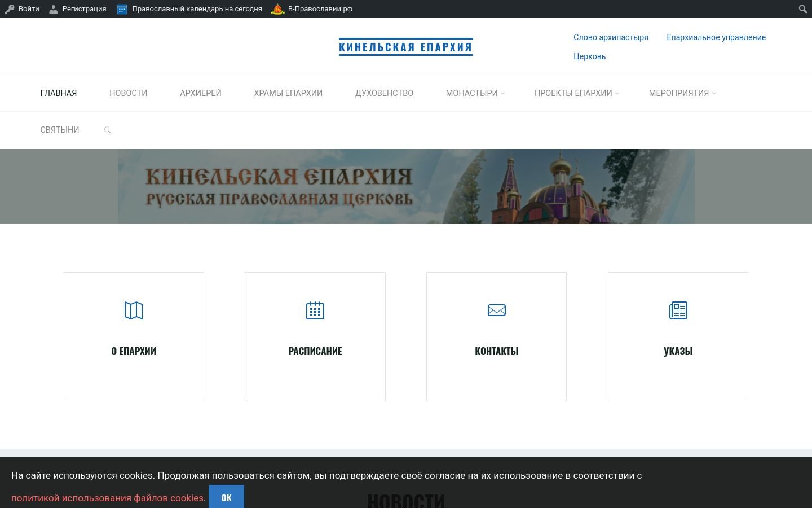The height and width of the screenshot is (508, 812).
Task: Click the envelope icon above КОНТАКТЫ
Action: 497,310
